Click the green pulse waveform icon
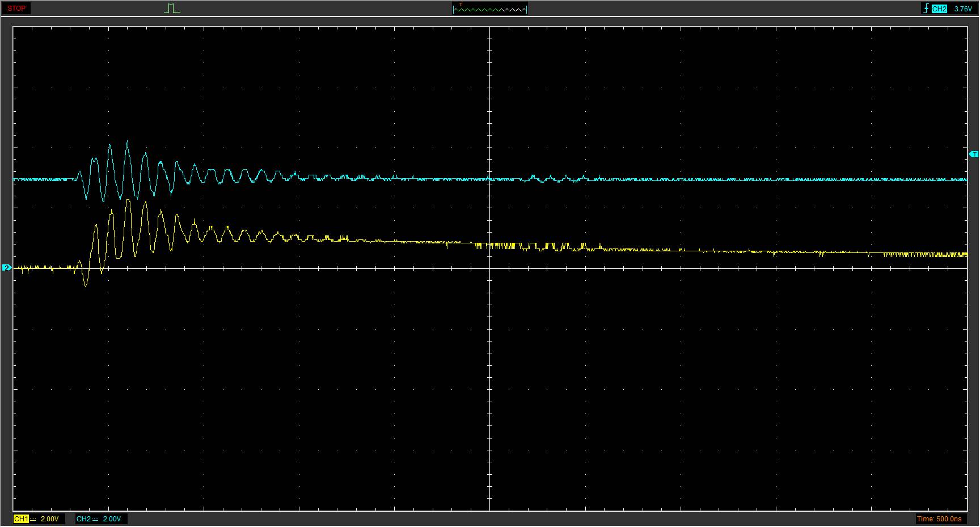Viewport: 980px width, 527px height. (x=172, y=9)
